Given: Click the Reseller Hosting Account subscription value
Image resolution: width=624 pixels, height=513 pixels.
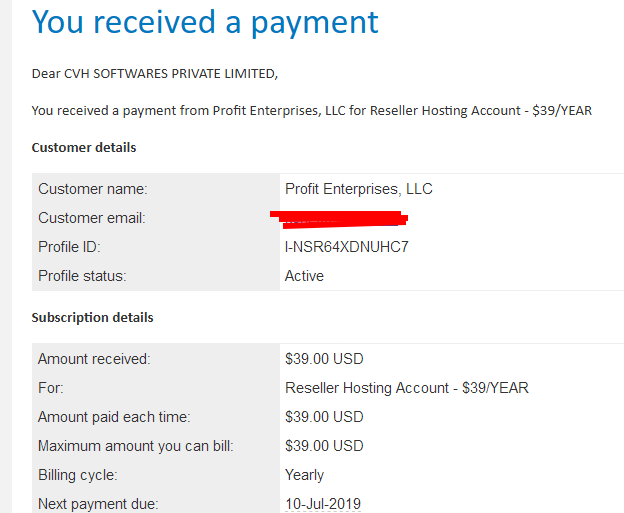Looking at the screenshot, I should pos(407,388).
